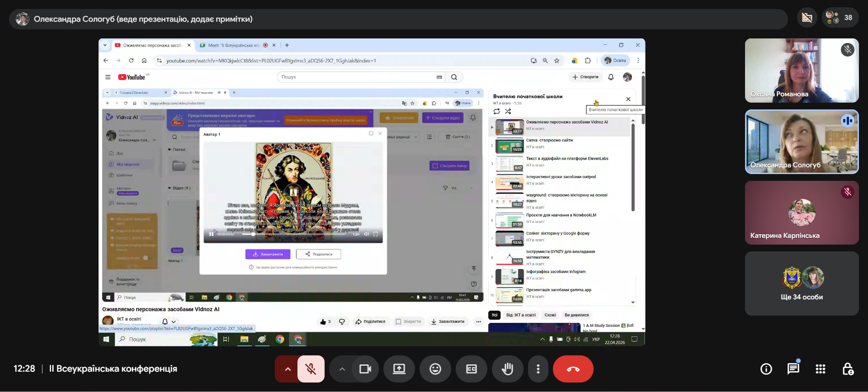The width and height of the screenshot is (868, 392).
Task: Open the meeting details info icon
Action: click(766, 369)
